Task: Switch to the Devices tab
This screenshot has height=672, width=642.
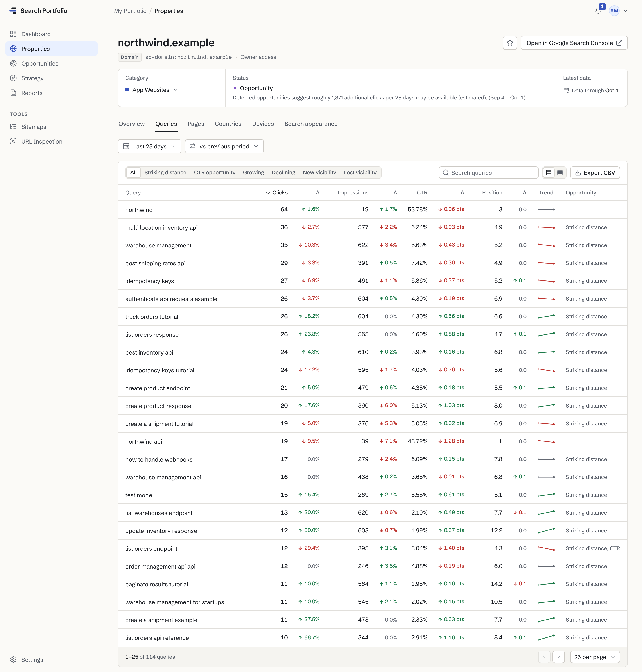Action: coord(263,124)
